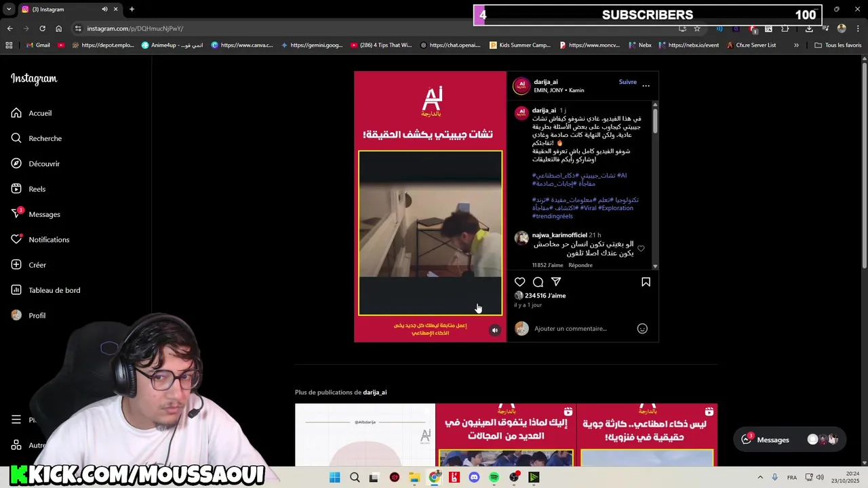This screenshot has width=868, height=488.
Task: Open post options three-dot menu
Action: click(646, 85)
